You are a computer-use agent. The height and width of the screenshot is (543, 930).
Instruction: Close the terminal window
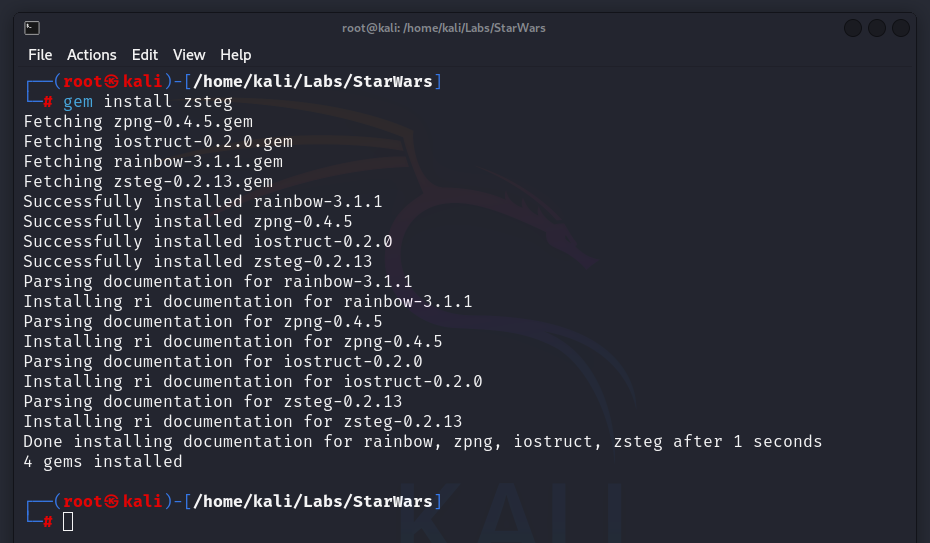point(901,28)
